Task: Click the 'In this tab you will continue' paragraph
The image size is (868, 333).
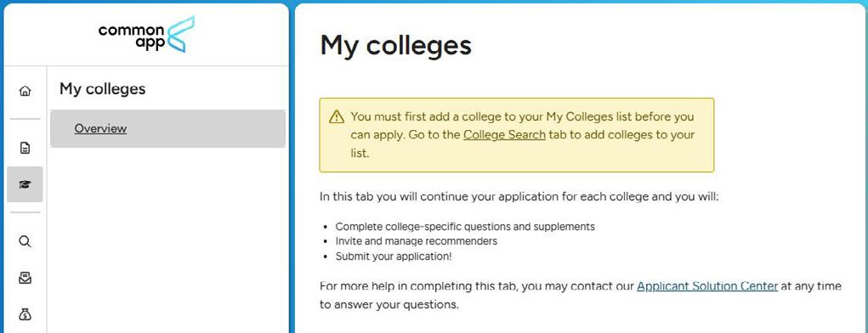Action: (x=519, y=197)
